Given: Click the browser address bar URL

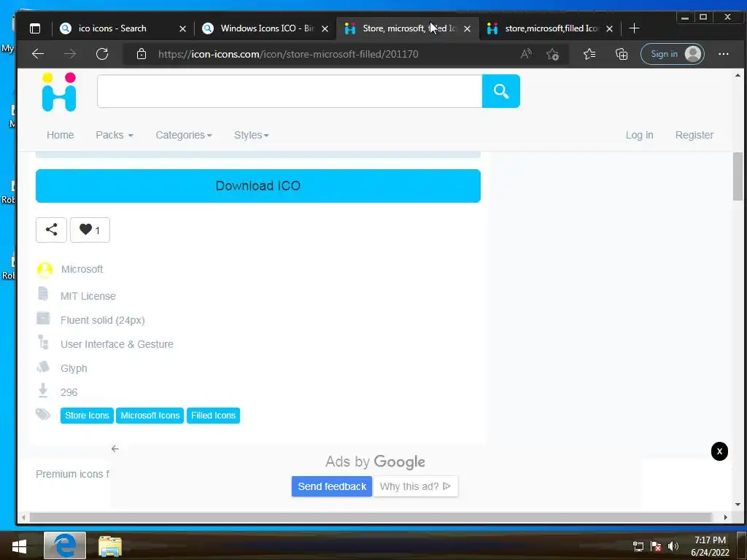Looking at the screenshot, I should pyautogui.click(x=288, y=54).
